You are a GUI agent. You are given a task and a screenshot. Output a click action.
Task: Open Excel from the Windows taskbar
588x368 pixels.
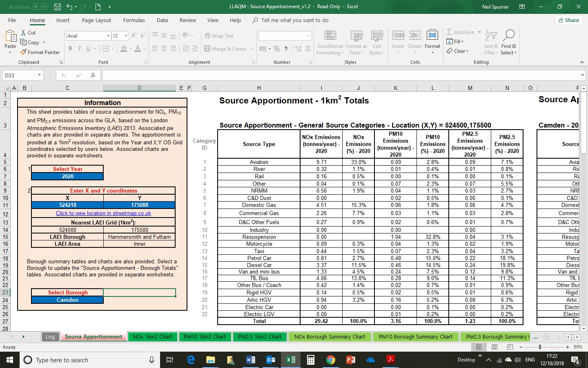pyautogui.click(x=290, y=360)
